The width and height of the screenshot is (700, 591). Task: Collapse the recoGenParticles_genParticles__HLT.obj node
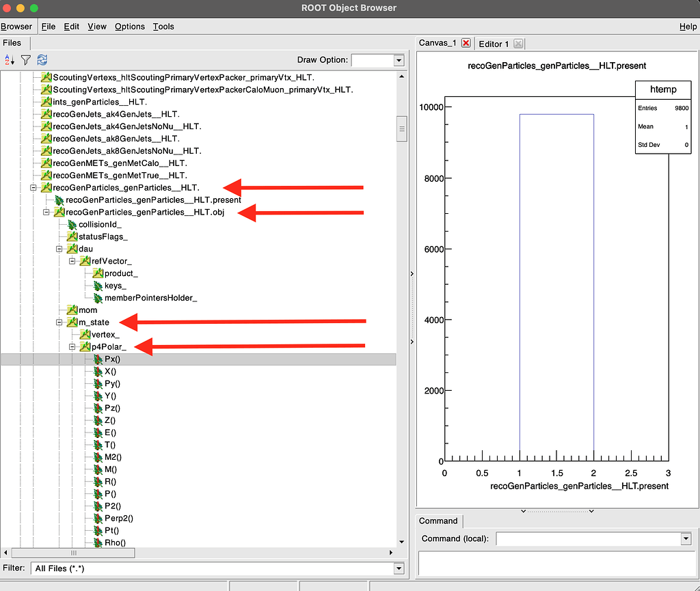click(x=46, y=212)
